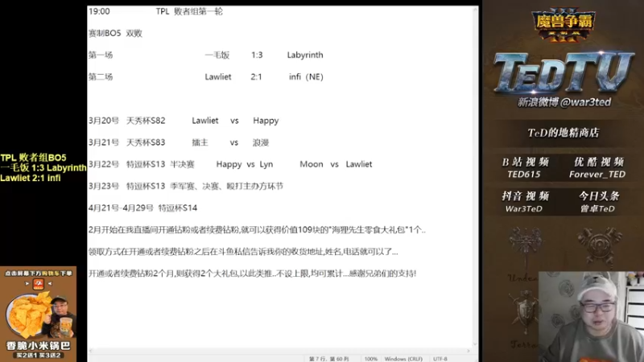Click '第一场' in the Notepad text

point(101,55)
